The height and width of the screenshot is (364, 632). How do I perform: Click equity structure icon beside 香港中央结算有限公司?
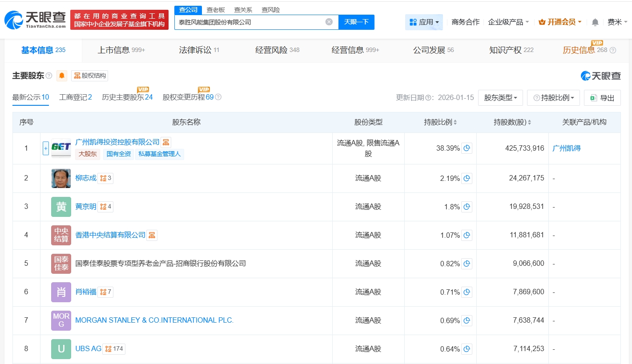(x=152, y=235)
